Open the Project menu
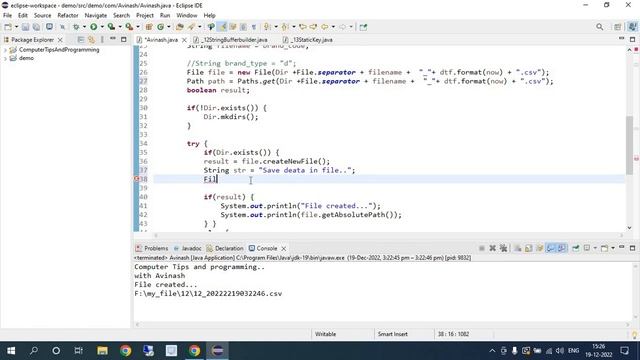 tap(145, 16)
